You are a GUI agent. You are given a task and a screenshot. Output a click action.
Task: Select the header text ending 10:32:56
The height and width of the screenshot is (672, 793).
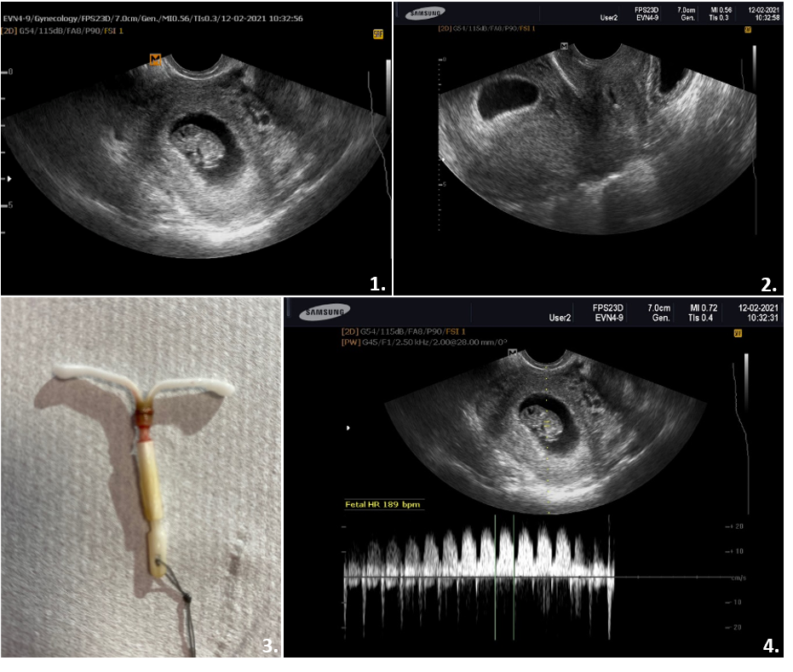(153, 19)
